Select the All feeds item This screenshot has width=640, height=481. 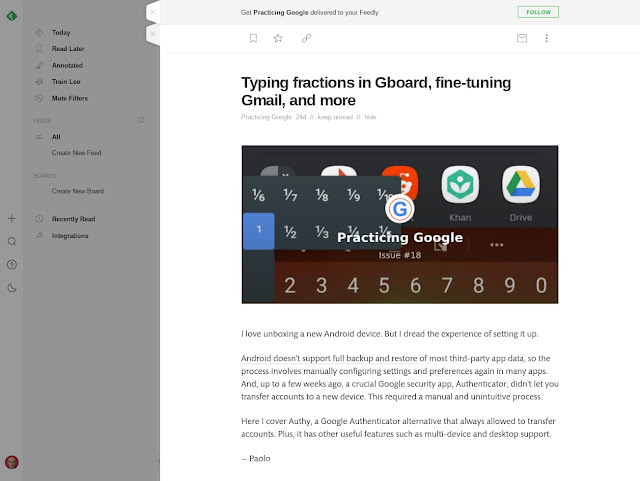56,137
